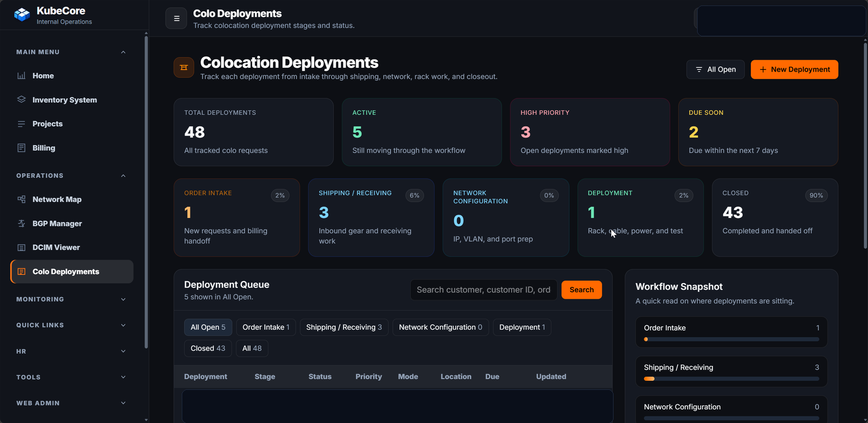
Task: Expand the Monitoring section
Action: click(123, 299)
